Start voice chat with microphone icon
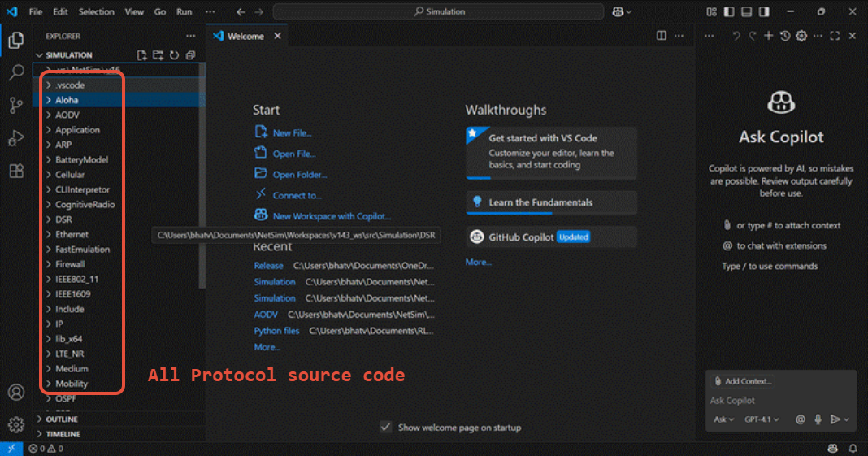The image size is (868, 456). (818, 419)
